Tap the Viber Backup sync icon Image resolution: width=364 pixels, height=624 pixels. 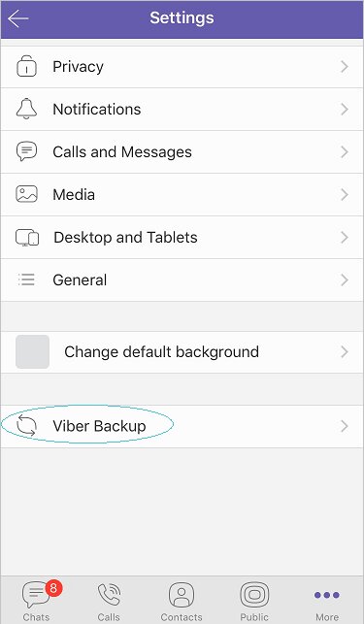[x=26, y=426]
